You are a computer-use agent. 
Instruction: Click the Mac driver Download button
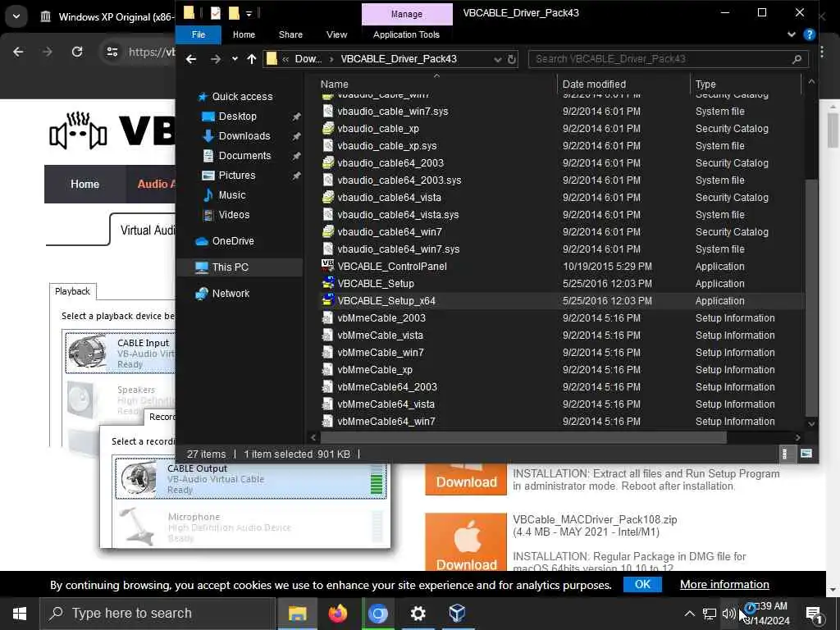(x=466, y=542)
